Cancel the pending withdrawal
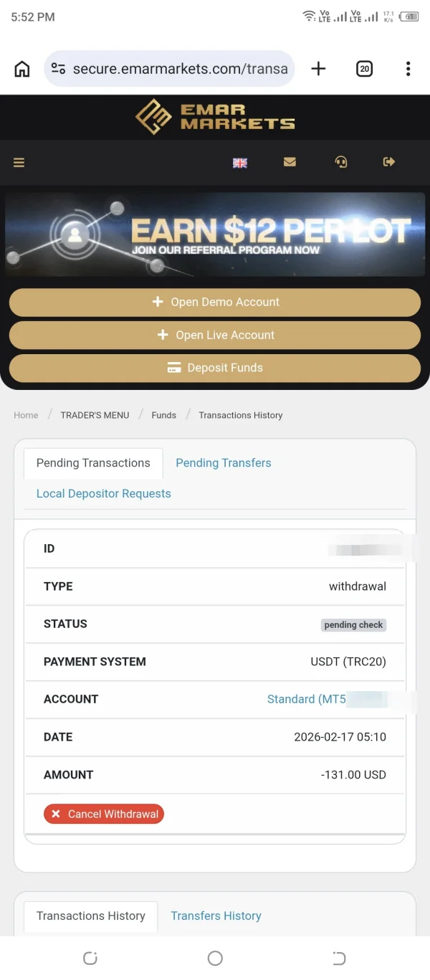 [104, 814]
